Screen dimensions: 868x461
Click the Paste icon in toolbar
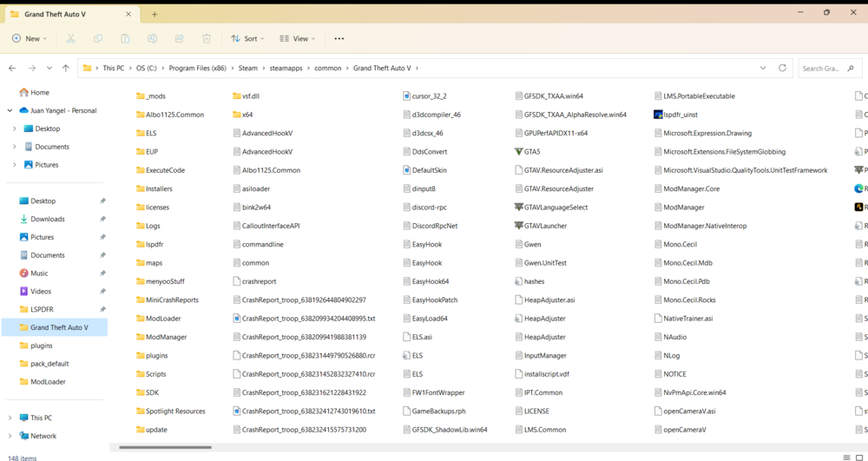tap(125, 39)
